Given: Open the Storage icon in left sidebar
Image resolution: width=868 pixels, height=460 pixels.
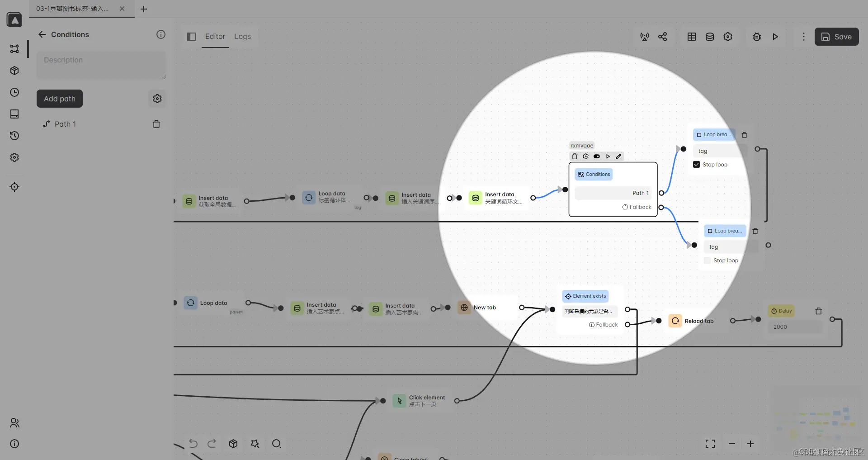Looking at the screenshot, I should 14,114.
